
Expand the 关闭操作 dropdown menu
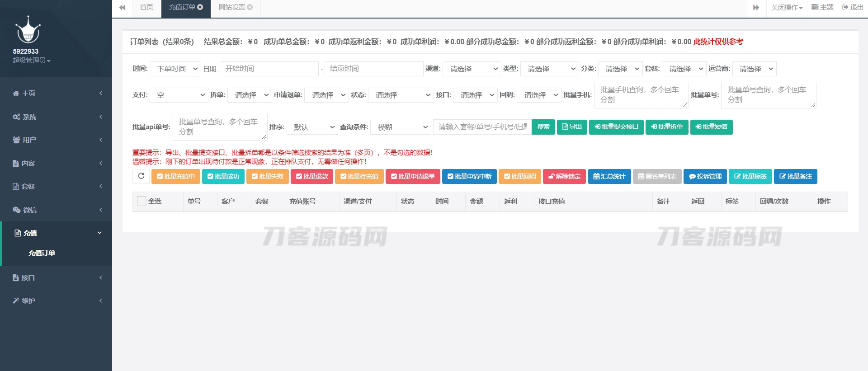(787, 8)
